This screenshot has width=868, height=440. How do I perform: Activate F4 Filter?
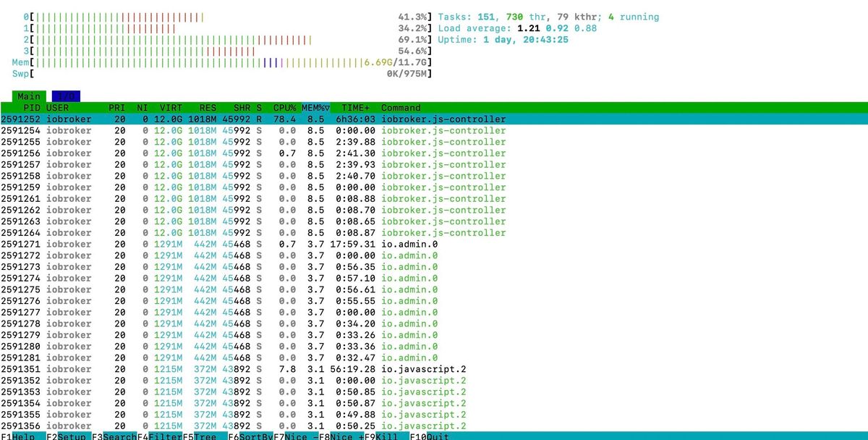click(161, 436)
